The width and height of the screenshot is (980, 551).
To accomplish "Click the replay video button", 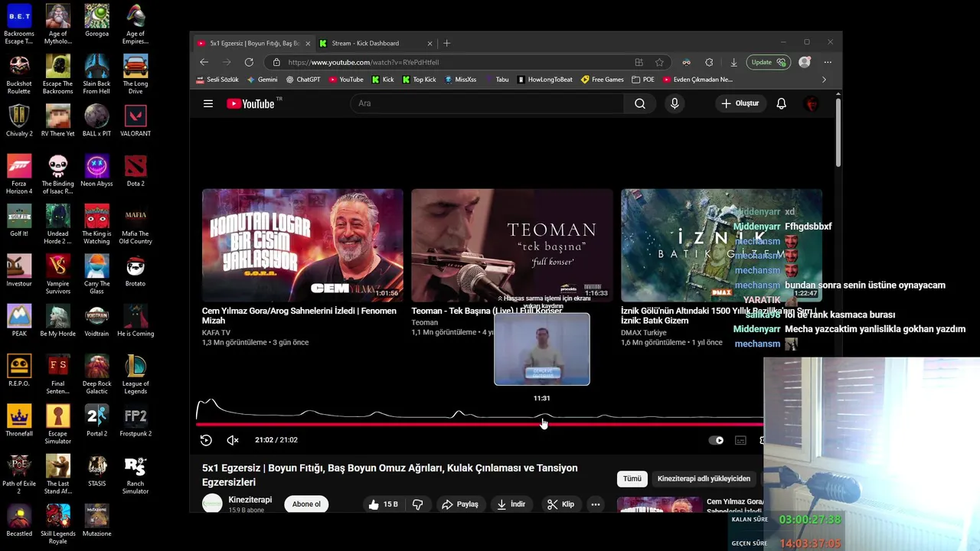I will coord(206,440).
